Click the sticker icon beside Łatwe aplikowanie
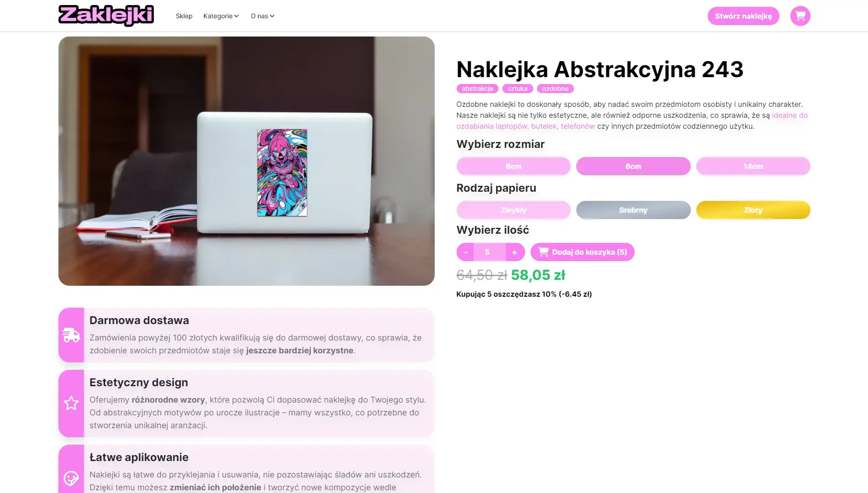 click(x=71, y=478)
